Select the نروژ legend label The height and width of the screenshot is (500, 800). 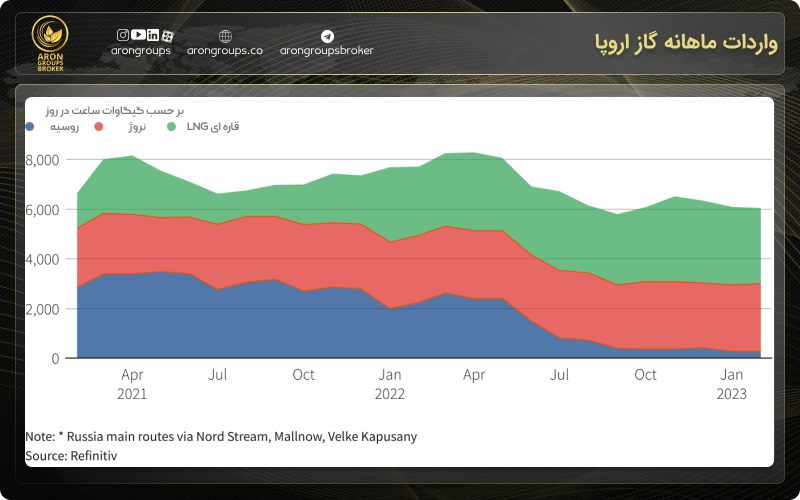point(137,127)
